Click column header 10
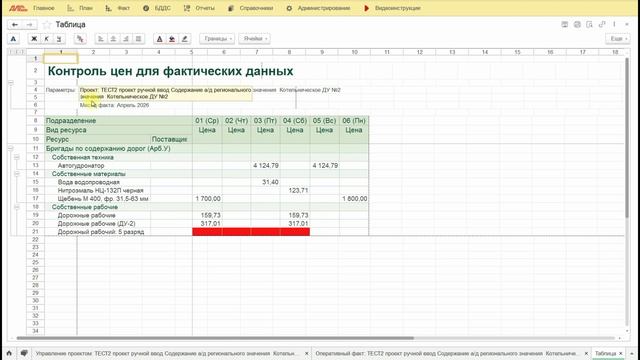The width and height of the screenshot is (640, 360). (x=354, y=52)
